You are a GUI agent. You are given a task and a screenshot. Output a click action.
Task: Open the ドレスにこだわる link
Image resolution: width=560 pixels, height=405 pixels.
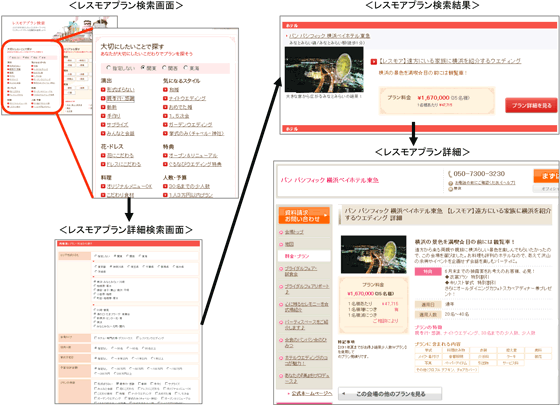(x=124, y=164)
